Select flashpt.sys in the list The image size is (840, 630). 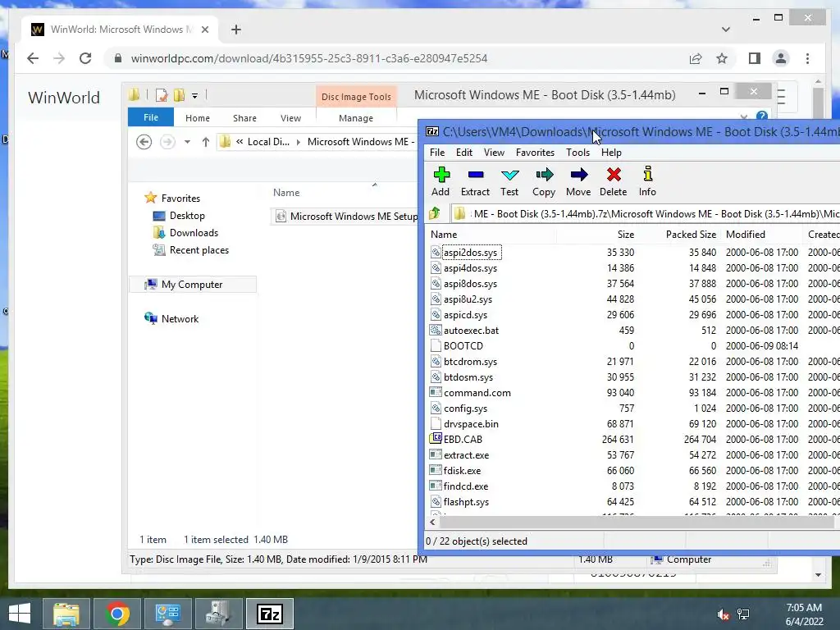[466, 501]
